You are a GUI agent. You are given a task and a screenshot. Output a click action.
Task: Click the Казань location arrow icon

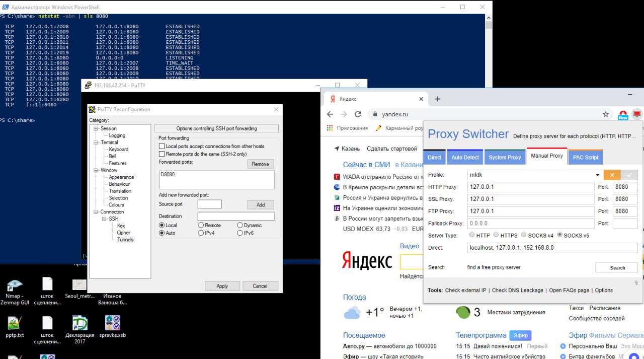click(x=337, y=149)
